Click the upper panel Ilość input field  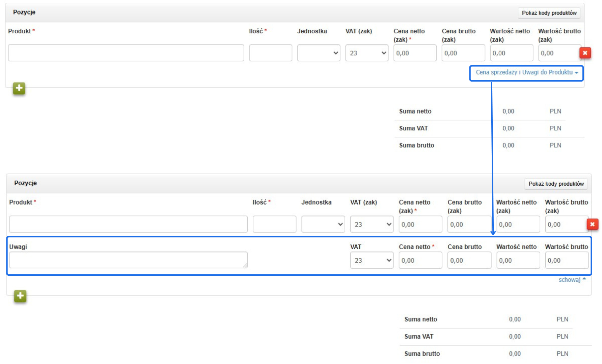coord(270,53)
